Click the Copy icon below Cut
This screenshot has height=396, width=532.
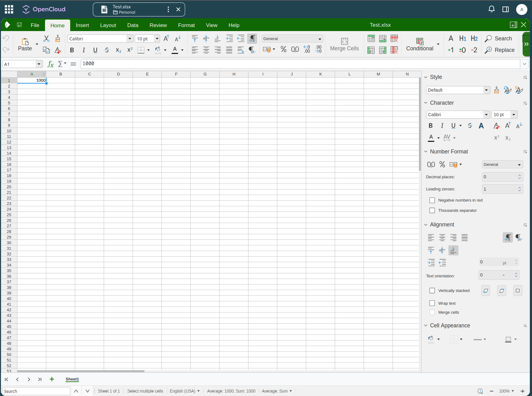tap(46, 50)
